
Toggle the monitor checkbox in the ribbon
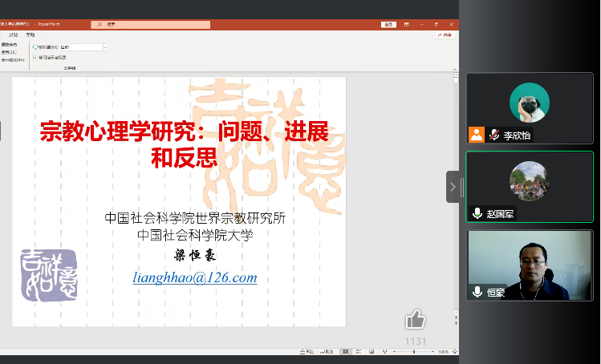point(35,47)
